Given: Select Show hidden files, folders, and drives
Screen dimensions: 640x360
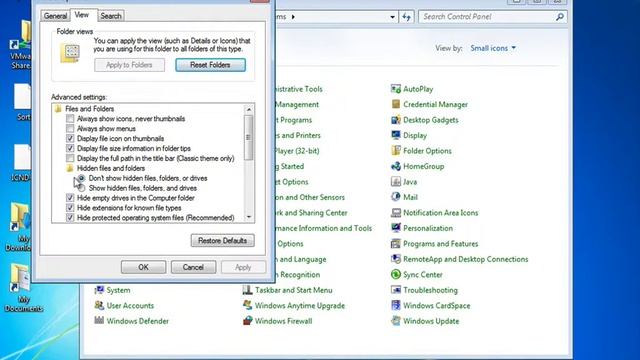Looking at the screenshot, I should [x=82, y=188].
